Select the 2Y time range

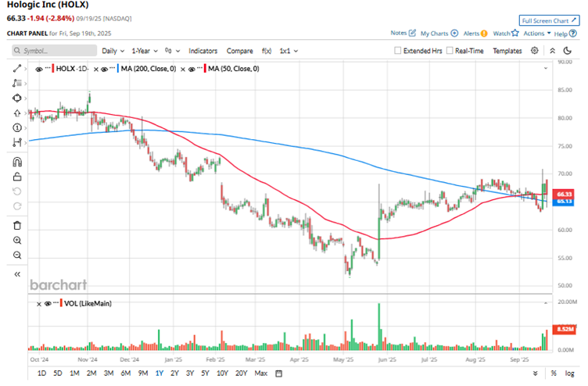click(174, 373)
